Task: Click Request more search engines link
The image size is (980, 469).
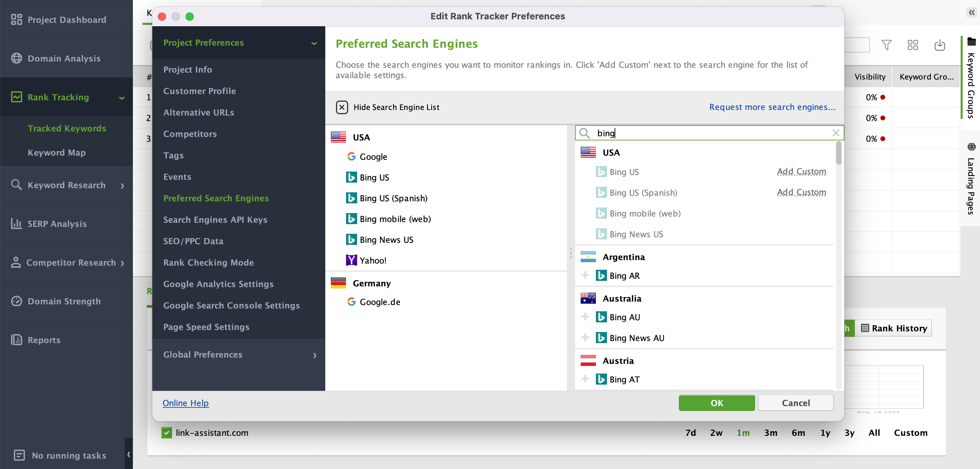Action: coord(772,107)
